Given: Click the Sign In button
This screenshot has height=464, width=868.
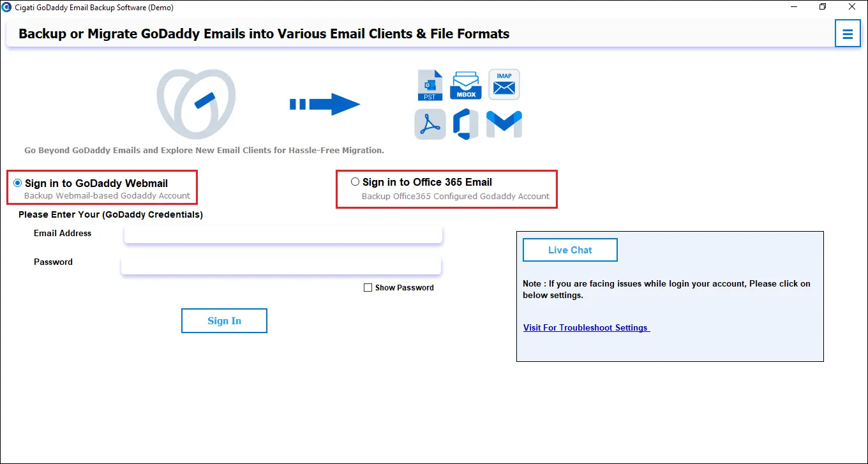Looking at the screenshot, I should (x=224, y=321).
